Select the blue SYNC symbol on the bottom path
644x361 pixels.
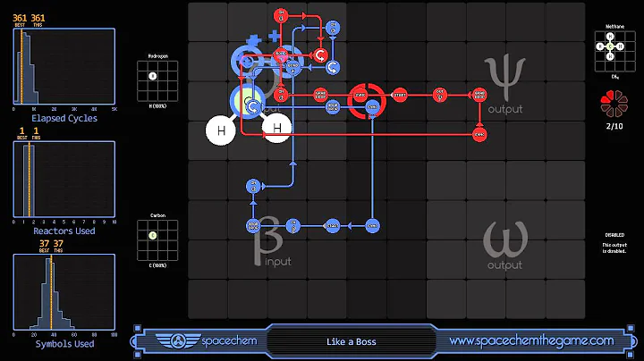372,225
